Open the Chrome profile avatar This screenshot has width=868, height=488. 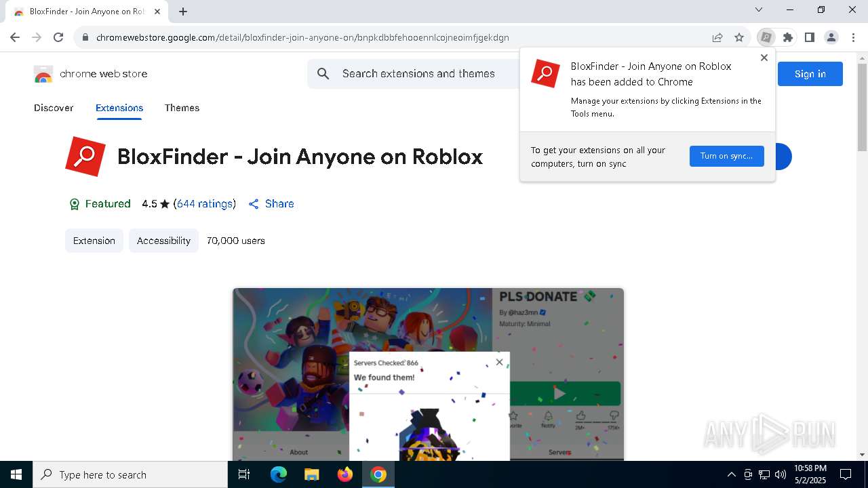(831, 37)
